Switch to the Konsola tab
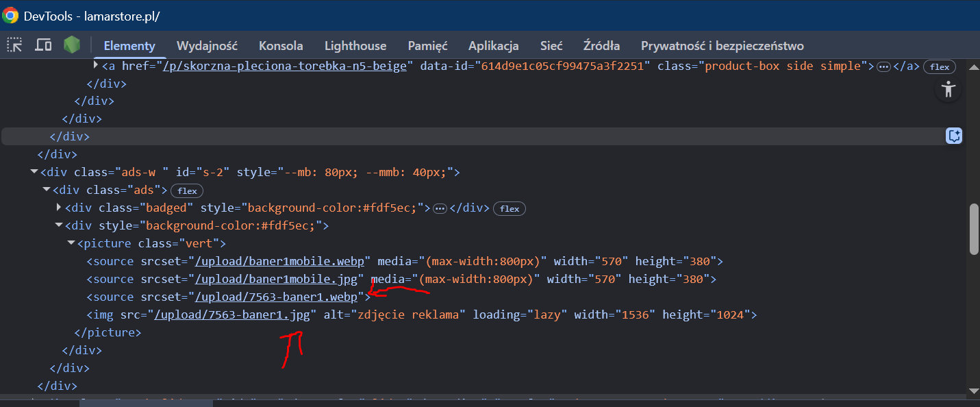The image size is (980, 407). 281,45
